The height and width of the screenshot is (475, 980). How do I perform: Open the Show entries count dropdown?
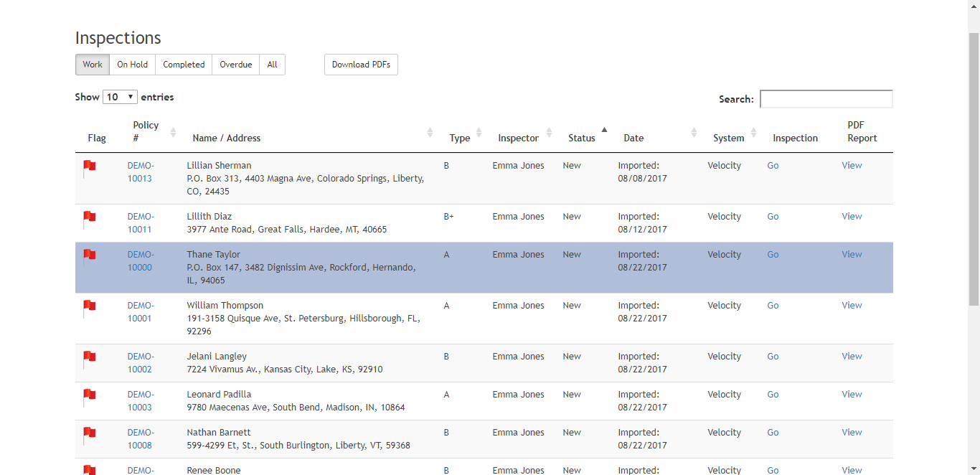[120, 97]
